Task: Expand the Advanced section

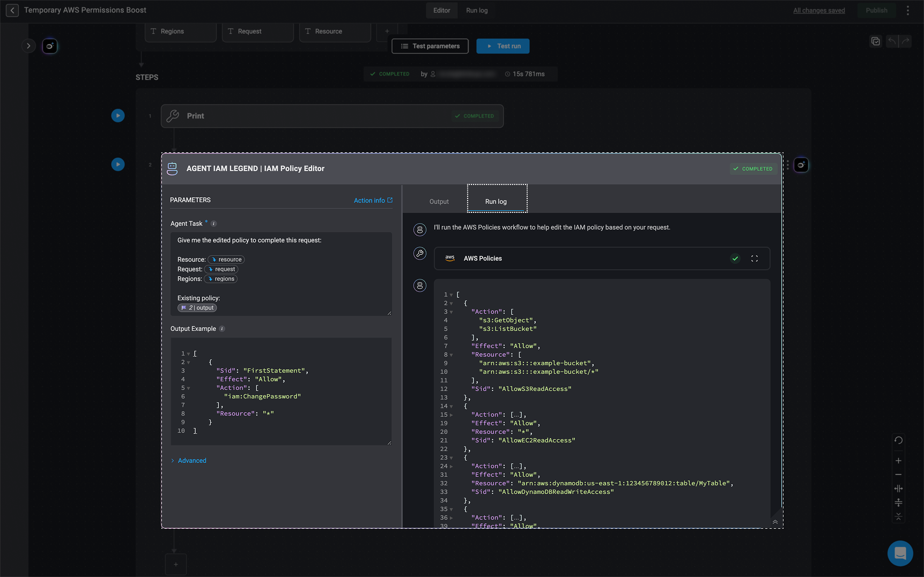Action: point(188,461)
